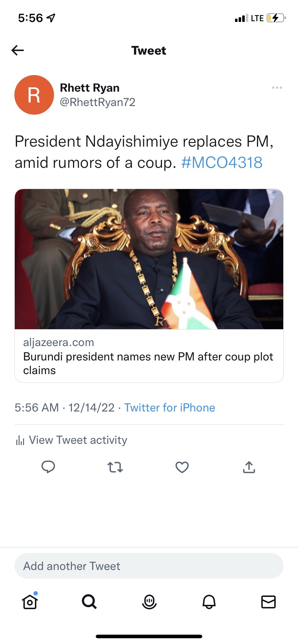Tap the share upload icon
The height and width of the screenshot is (644, 298).
point(249,467)
